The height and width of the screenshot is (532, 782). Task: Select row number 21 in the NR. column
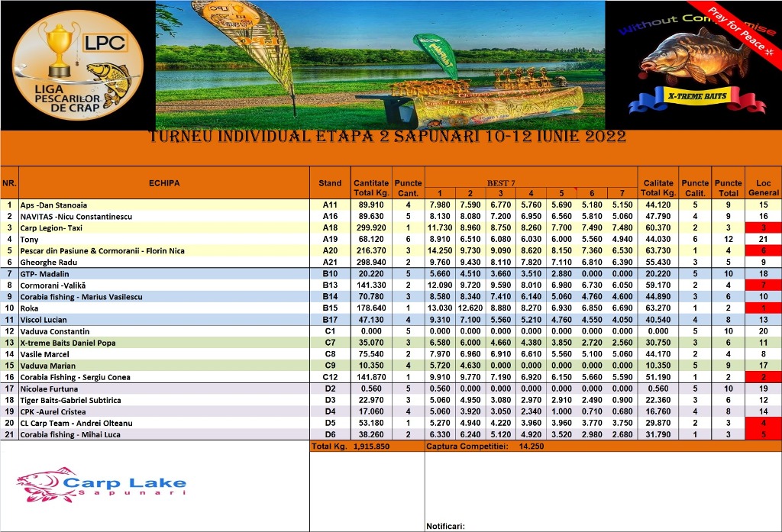[x=10, y=434]
